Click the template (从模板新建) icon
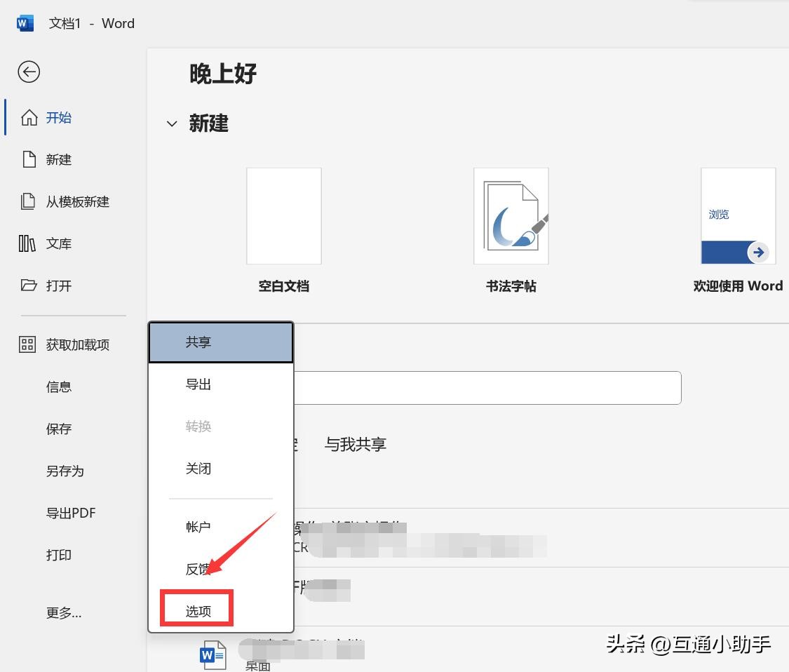Viewport: 789px width, 672px height. (x=28, y=202)
